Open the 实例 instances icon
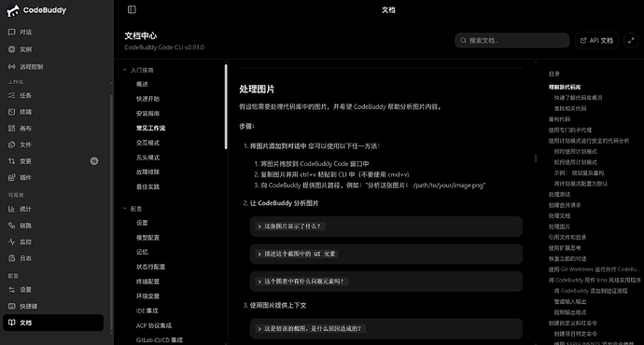The width and height of the screenshot is (644, 345). point(11,49)
